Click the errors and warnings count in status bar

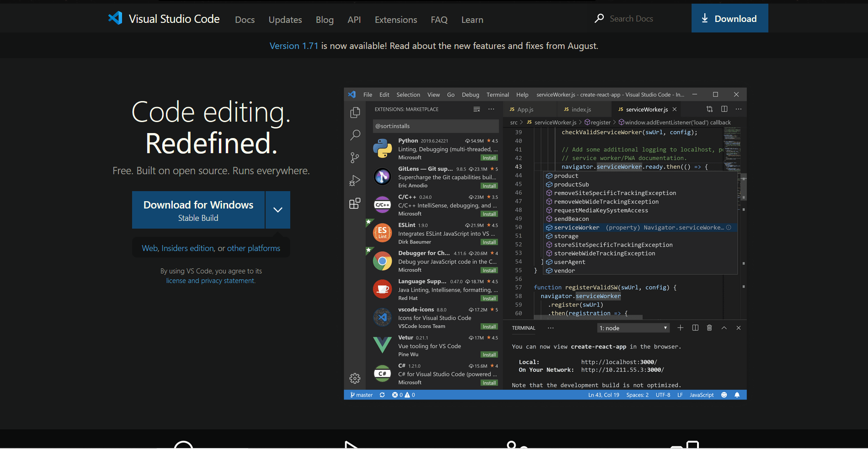tap(404, 395)
